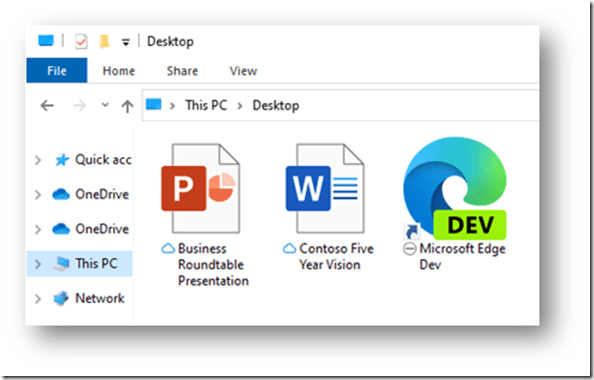Open the chevron between This PC and Desktop
The image size is (594, 380).
[x=240, y=106]
